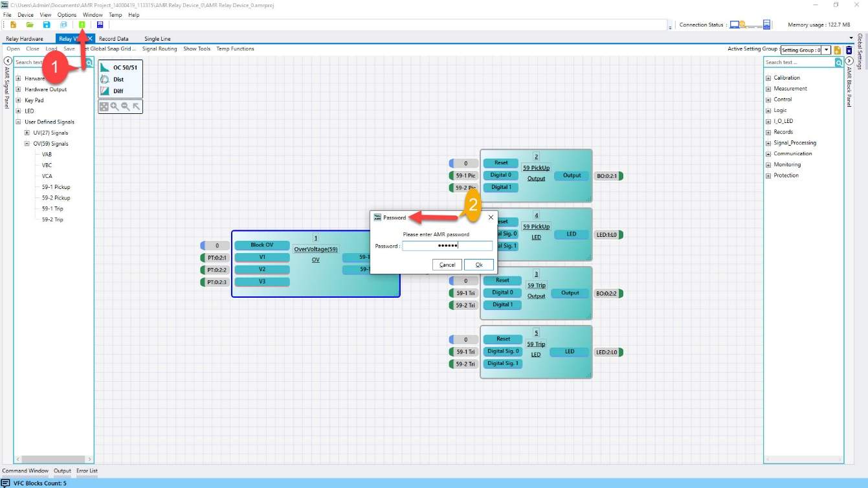
Task: Click the zoom-in magnifier on canvas toolbar
Action: 115,107
